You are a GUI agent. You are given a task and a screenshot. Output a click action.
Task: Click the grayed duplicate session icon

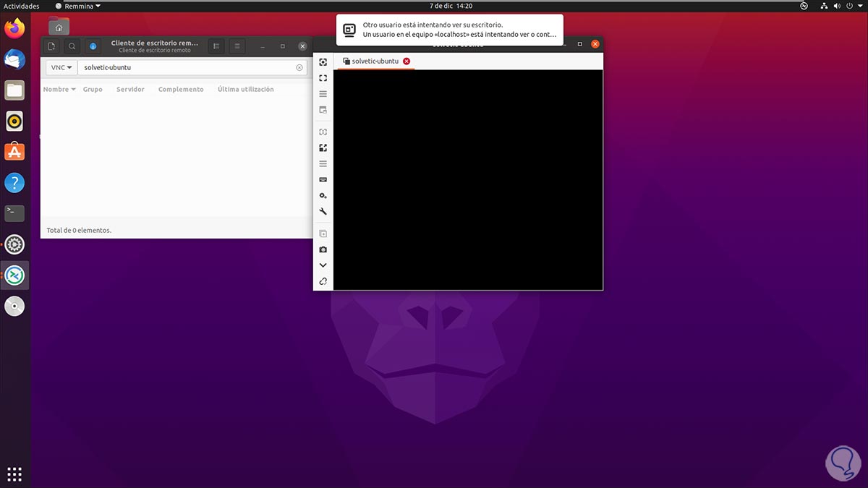[x=323, y=234]
